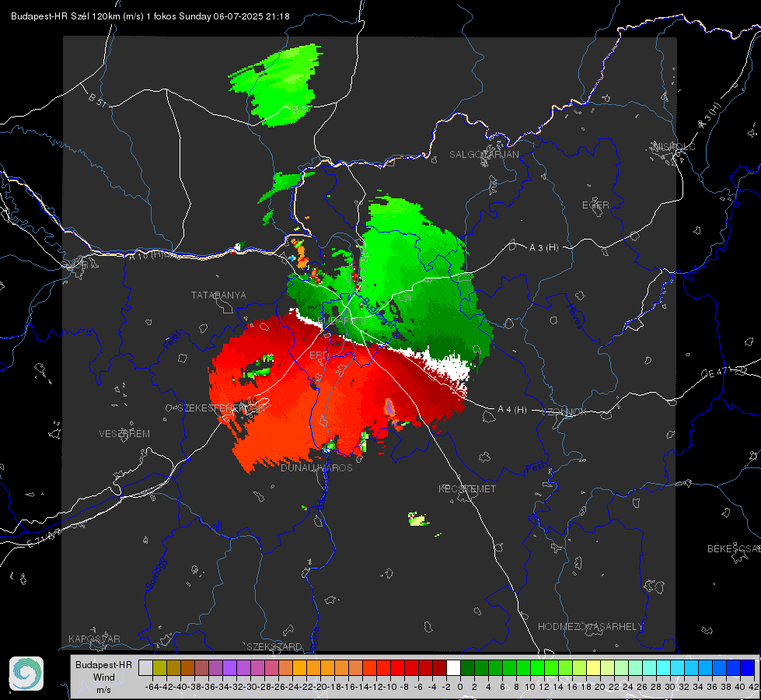Click the -64 legend value
The width and height of the screenshot is (761, 700).
[152, 687]
